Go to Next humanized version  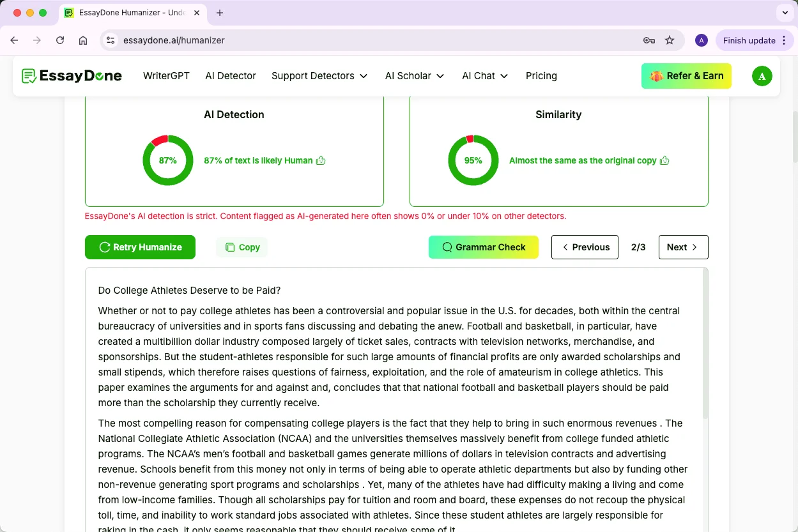[683, 247]
